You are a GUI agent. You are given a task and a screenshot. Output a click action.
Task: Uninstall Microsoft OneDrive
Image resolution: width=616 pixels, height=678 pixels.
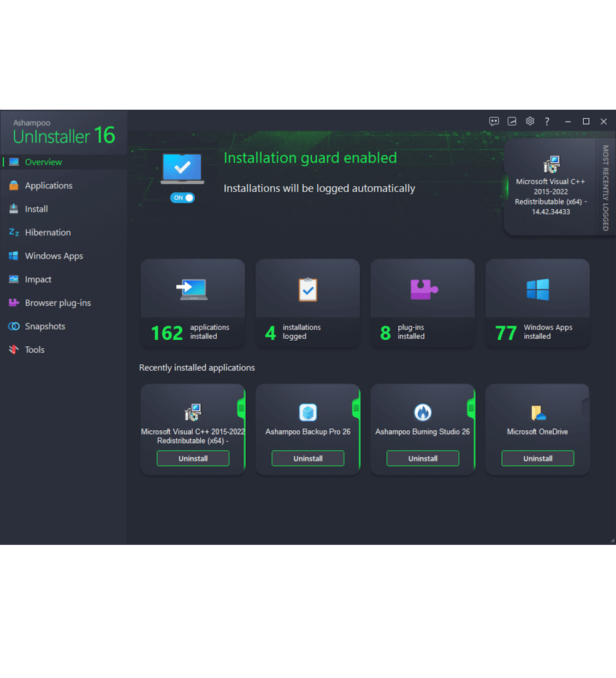(538, 459)
